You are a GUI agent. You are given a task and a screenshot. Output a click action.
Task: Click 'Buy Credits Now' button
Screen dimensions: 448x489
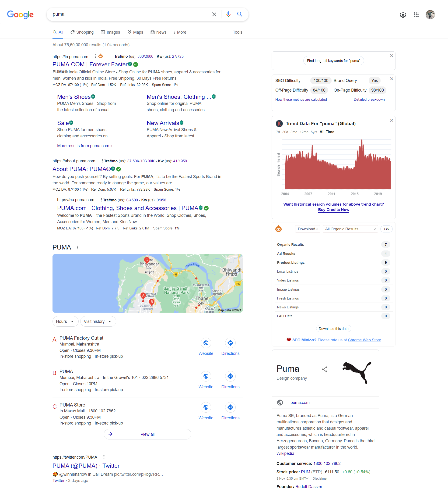coord(333,210)
